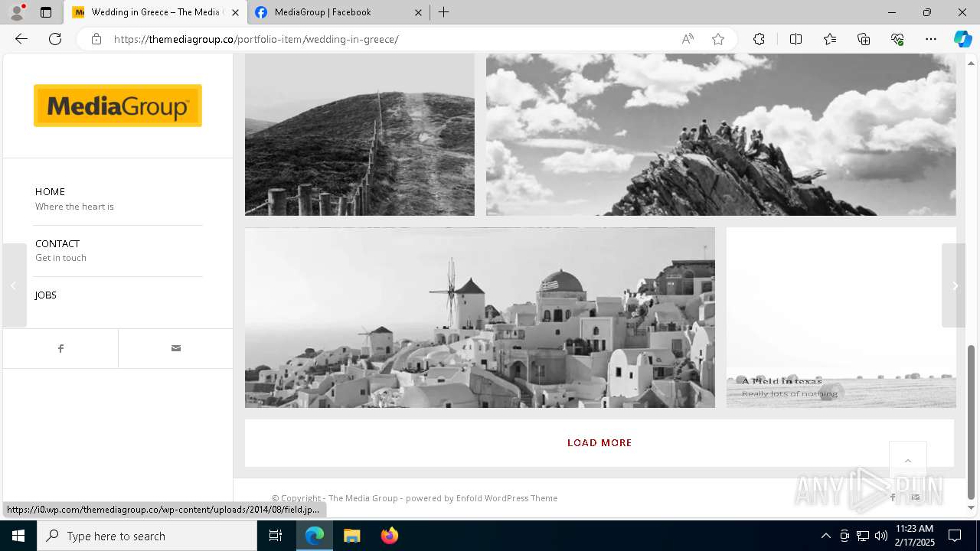Activate Read aloud icon in address bar
This screenshot has height=551, width=980.
pos(688,39)
